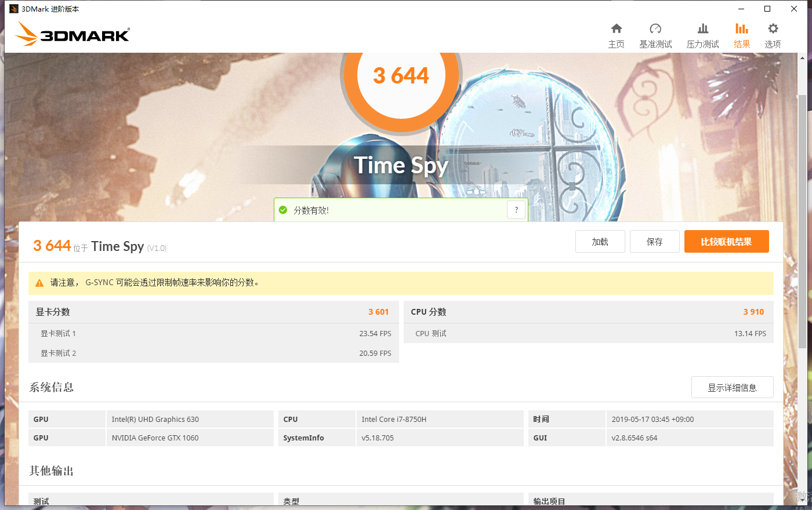Click the large 3 644 score circle
Screen dimensions: 812x510
(x=401, y=75)
